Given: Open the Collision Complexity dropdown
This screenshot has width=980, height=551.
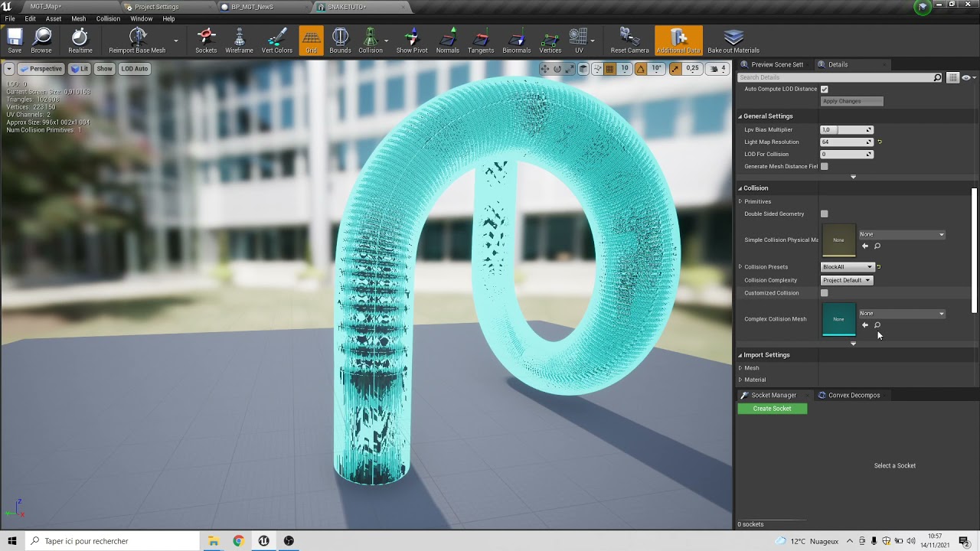Looking at the screenshot, I should coord(846,280).
